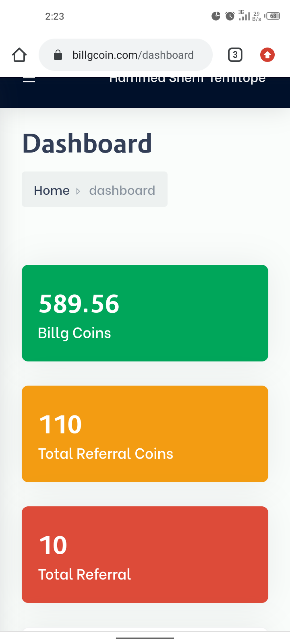This screenshot has width=290, height=644.
Task: Go to Home in the breadcrumb
Action: click(52, 190)
